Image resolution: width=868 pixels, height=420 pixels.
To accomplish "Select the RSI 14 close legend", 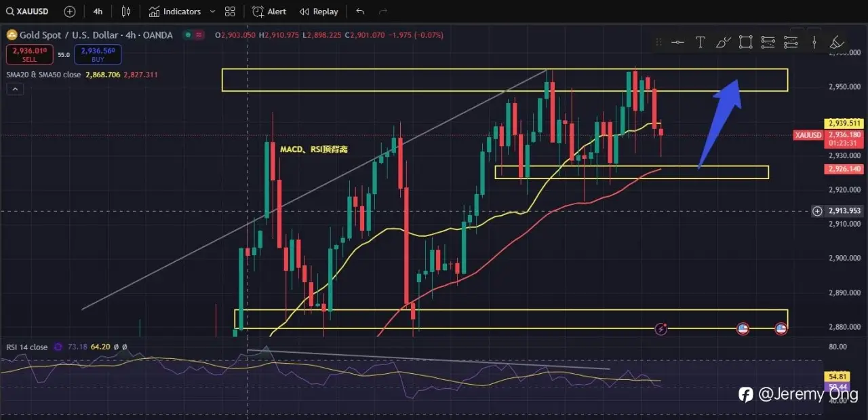I will click(x=27, y=347).
